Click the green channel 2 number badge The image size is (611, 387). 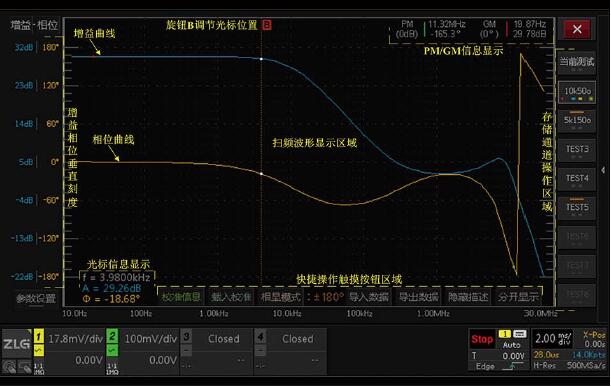click(112, 336)
